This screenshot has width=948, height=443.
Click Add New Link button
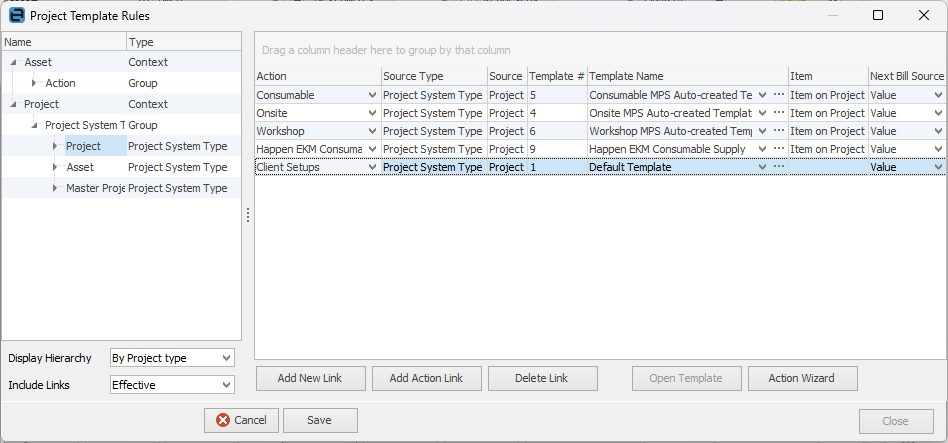[x=311, y=378]
